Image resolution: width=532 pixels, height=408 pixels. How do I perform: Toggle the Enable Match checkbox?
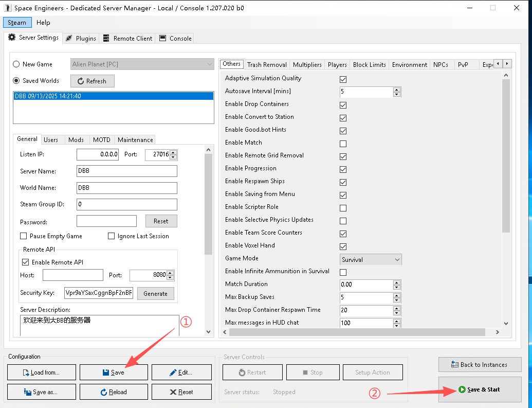(x=343, y=144)
